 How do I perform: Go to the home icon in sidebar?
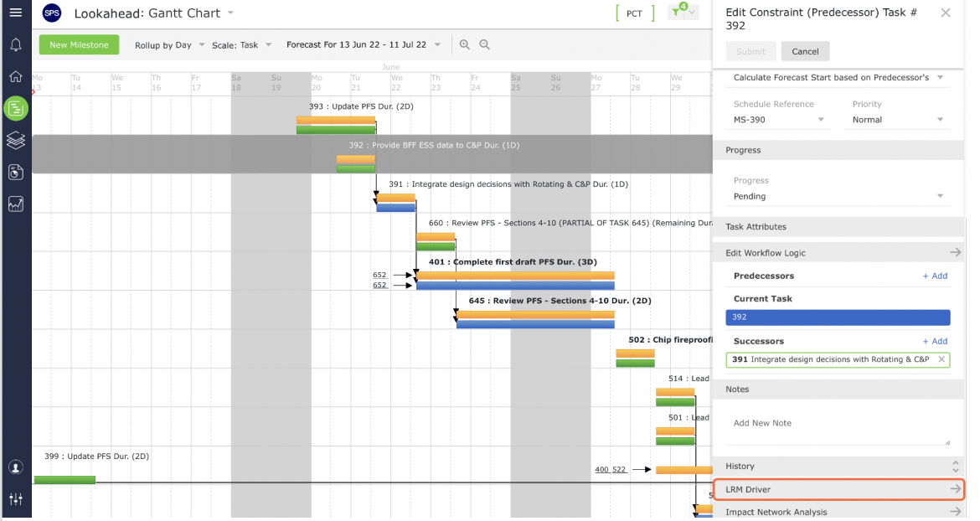pos(16,77)
